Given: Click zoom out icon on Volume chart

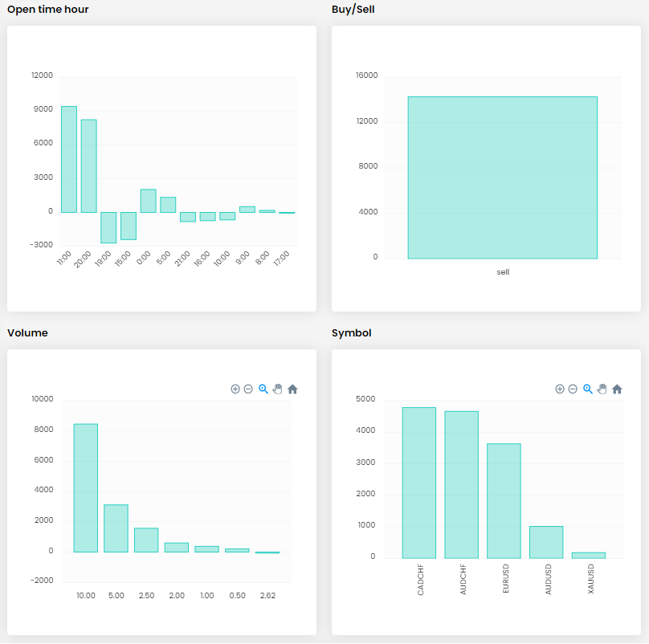Looking at the screenshot, I should 248,389.
